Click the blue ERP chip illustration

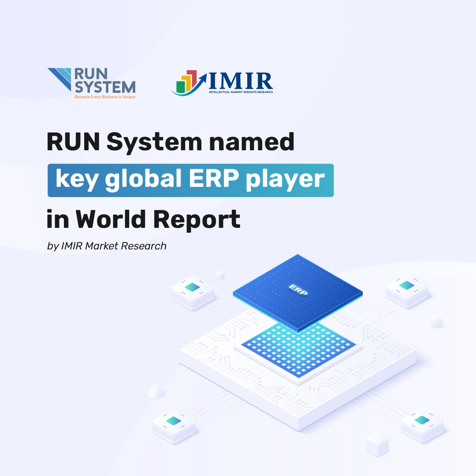pyautogui.click(x=298, y=293)
